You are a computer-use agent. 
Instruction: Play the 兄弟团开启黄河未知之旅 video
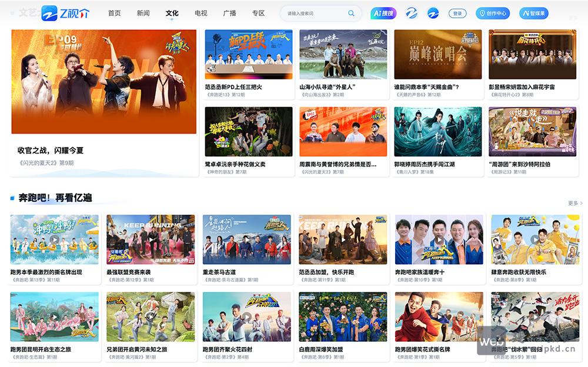pyautogui.click(x=151, y=317)
